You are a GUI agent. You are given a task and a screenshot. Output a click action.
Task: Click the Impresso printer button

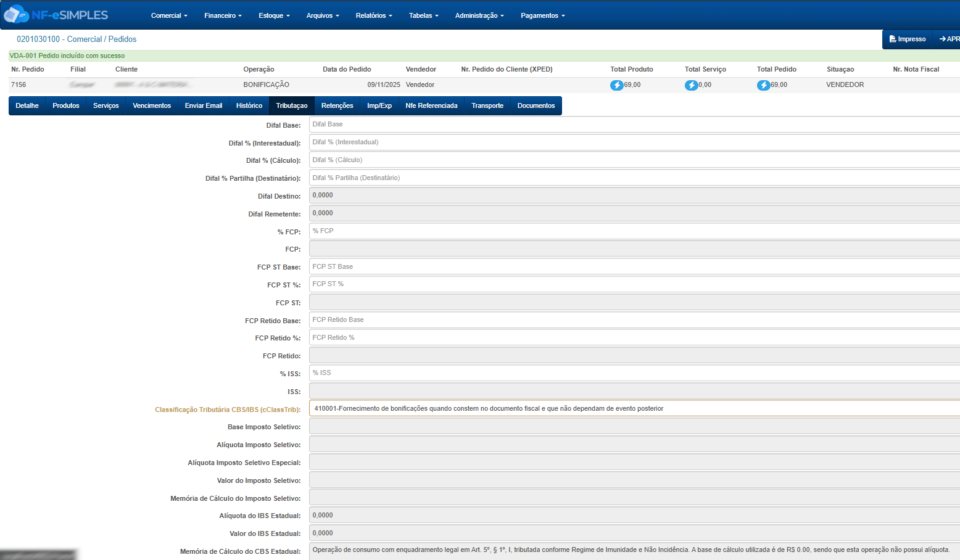click(907, 39)
